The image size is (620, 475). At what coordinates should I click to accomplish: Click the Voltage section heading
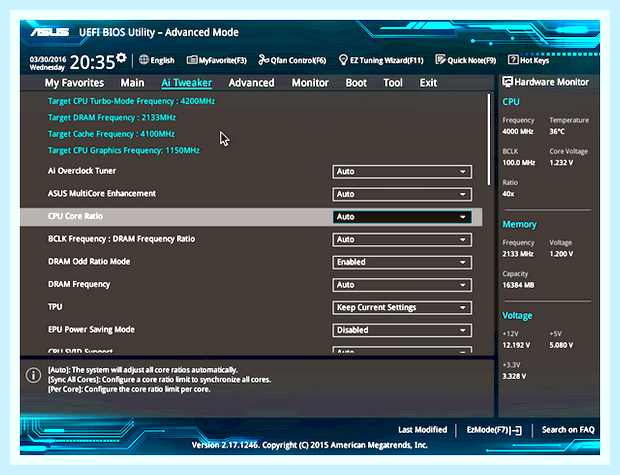pos(517,316)
